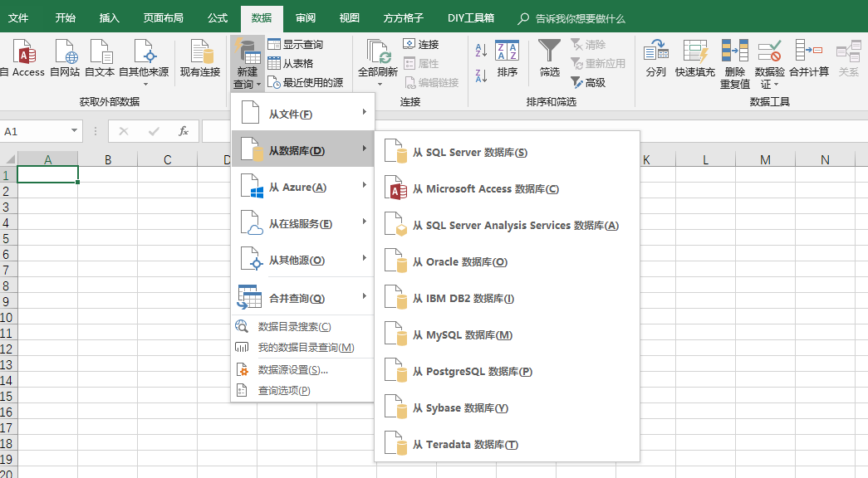Expand the 从其他源(O) submenu
Image resolution: width=868 pixels, height=478 pixels.
pos(303,258)
